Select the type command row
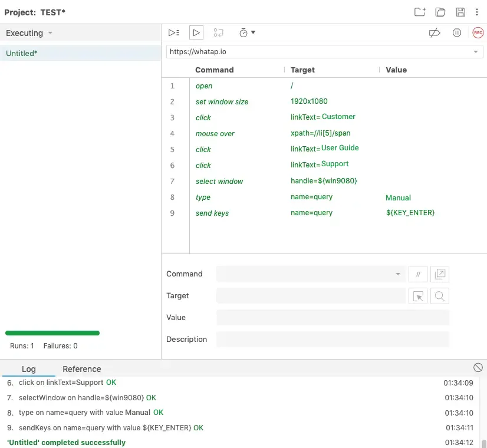The width and height of the screenshot is (487, 448). point(324,197)
